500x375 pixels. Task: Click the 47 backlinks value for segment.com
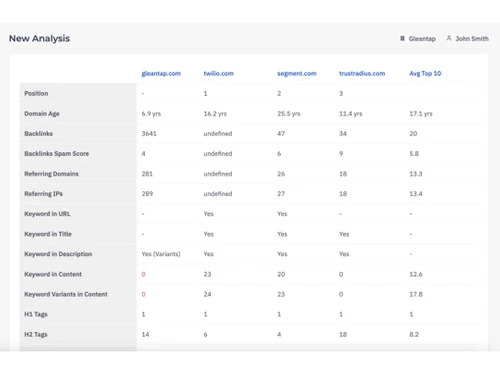(281, 134)
